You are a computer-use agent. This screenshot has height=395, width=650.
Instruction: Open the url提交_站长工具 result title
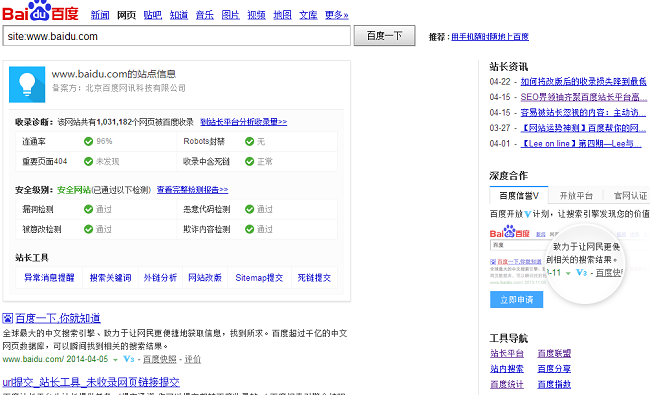(x=91, y=382)
